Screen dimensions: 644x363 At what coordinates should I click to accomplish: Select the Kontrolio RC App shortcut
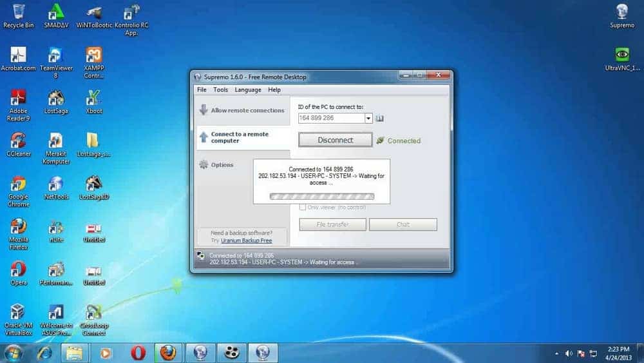[131, 20]
